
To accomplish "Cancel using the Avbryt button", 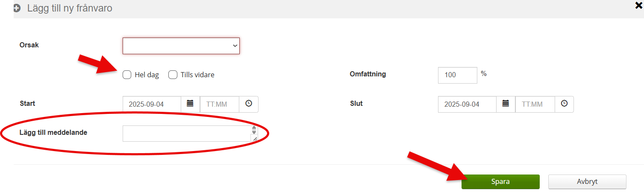I will [x=587, y=181].
